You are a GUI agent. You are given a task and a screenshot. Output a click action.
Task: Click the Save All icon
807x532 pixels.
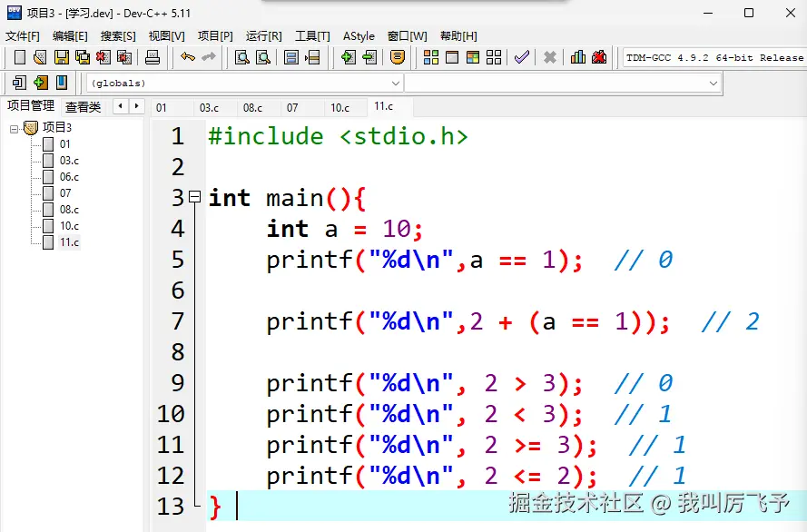[x=83, y=57]
